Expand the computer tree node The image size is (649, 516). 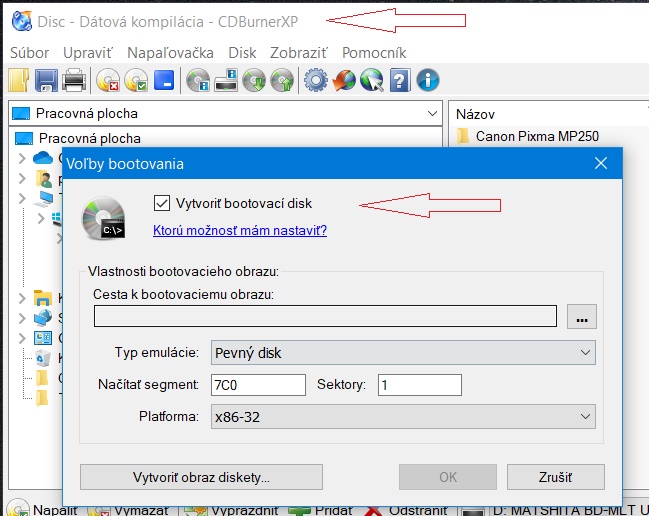pos(22,199)
